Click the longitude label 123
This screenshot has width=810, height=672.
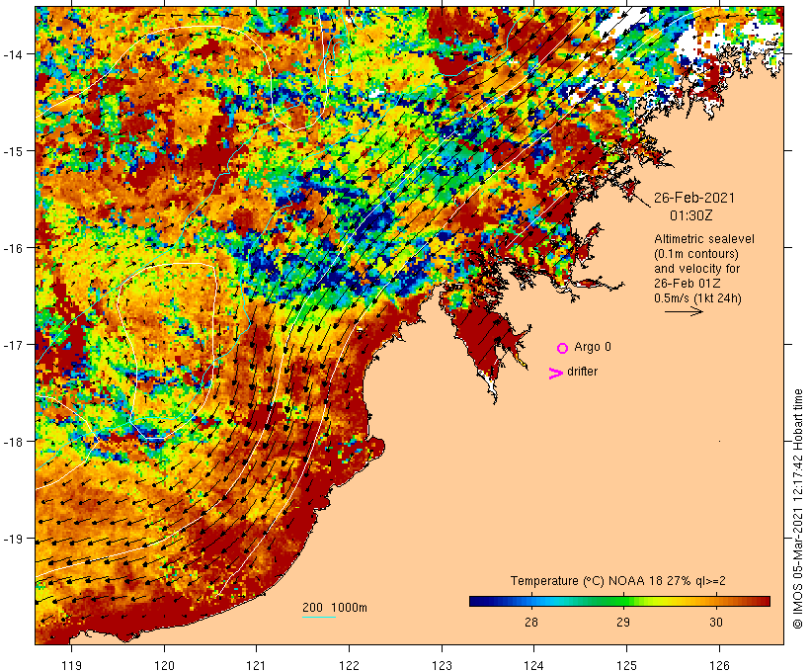click(442, 666)
